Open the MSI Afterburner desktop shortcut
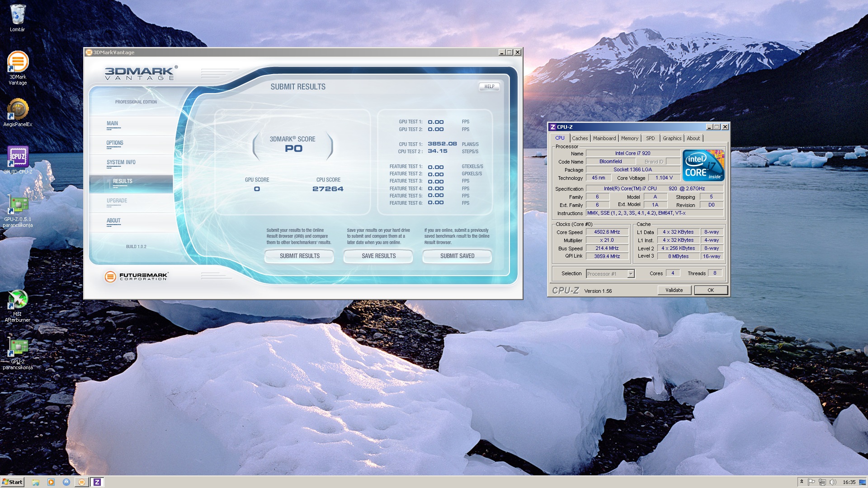 (x=18, y=306)
